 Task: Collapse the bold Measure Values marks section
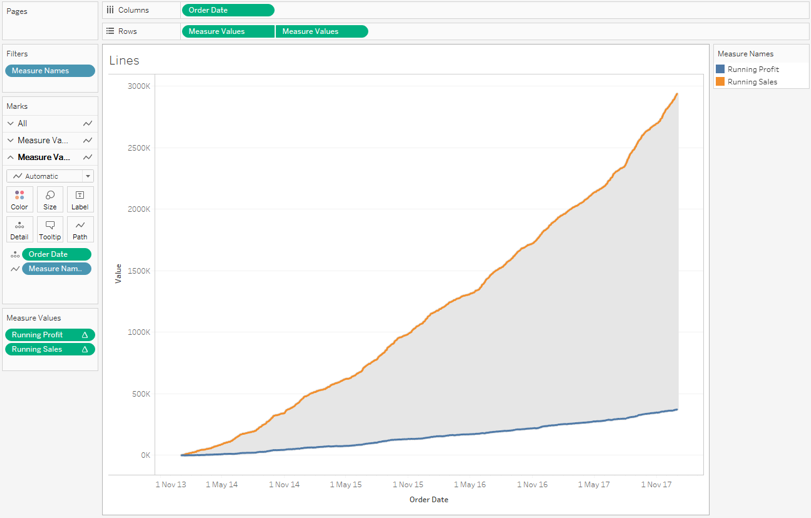point(11,158)
